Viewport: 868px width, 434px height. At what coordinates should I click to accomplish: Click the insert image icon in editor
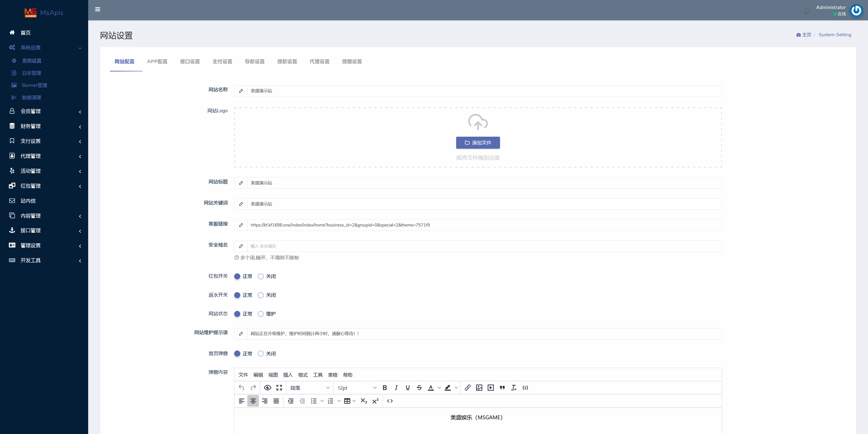coord(479,387)
